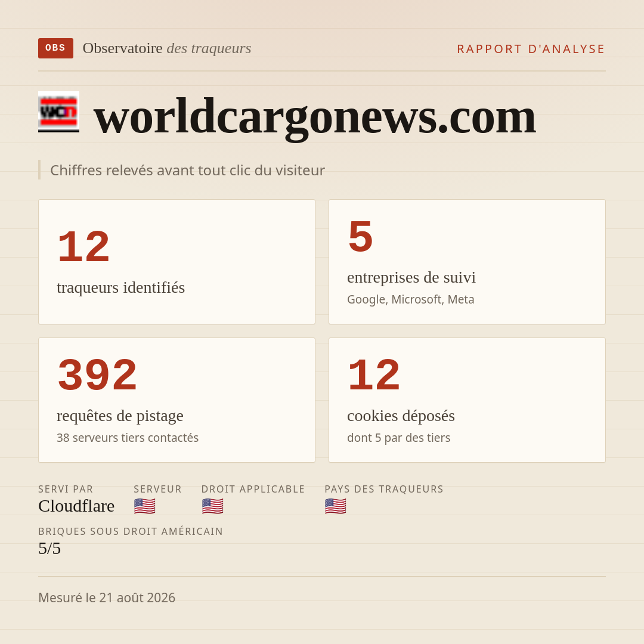Click the number 5 for entreprises

click(x=360, y=237)
